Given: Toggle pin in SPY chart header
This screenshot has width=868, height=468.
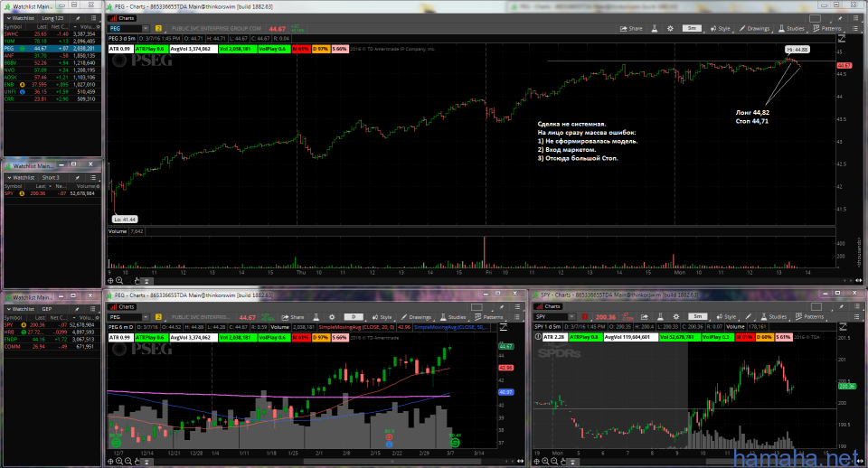Looking at the screenshot, I should 841,306.
